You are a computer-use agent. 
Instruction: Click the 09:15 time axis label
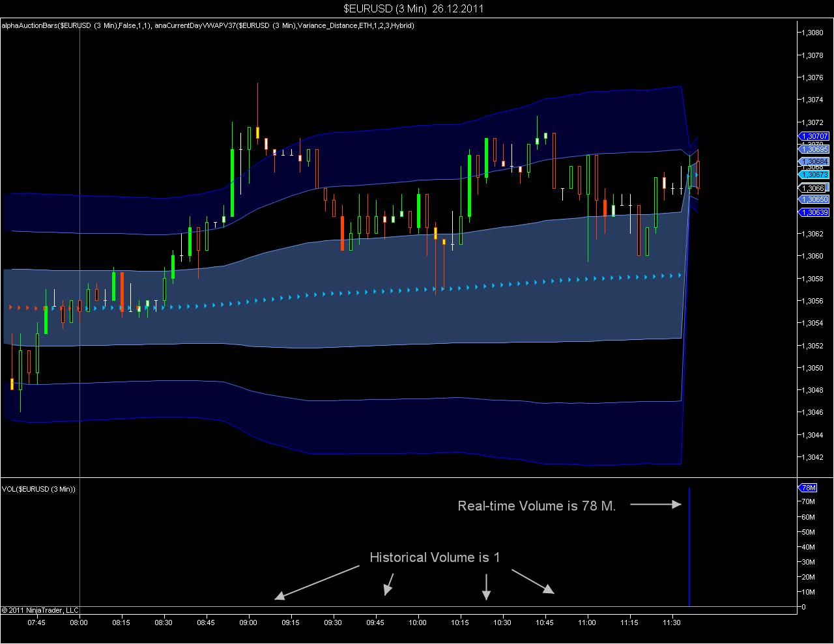[x=291, y=623]
